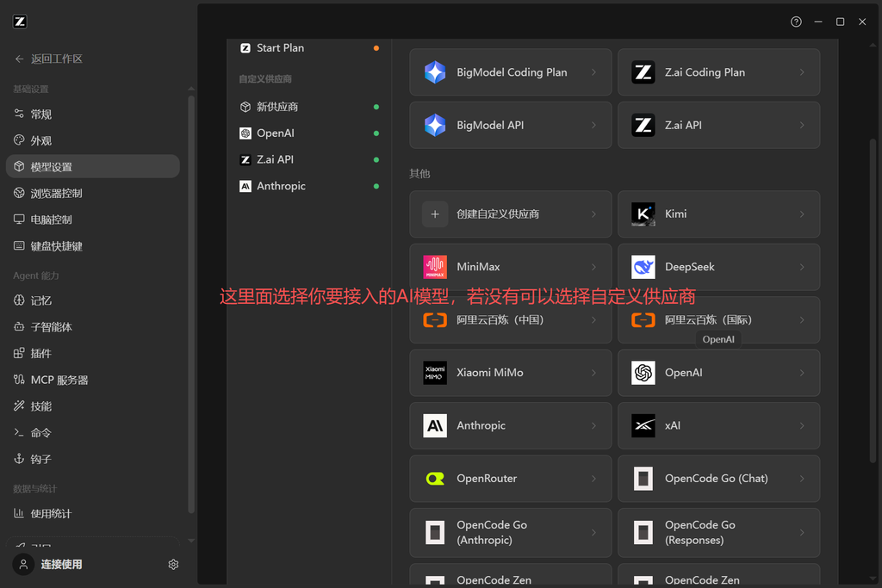Screen dimensions: 882x588
Task: Open 电脑控制 settings
Action: click(x=93, y=220)
